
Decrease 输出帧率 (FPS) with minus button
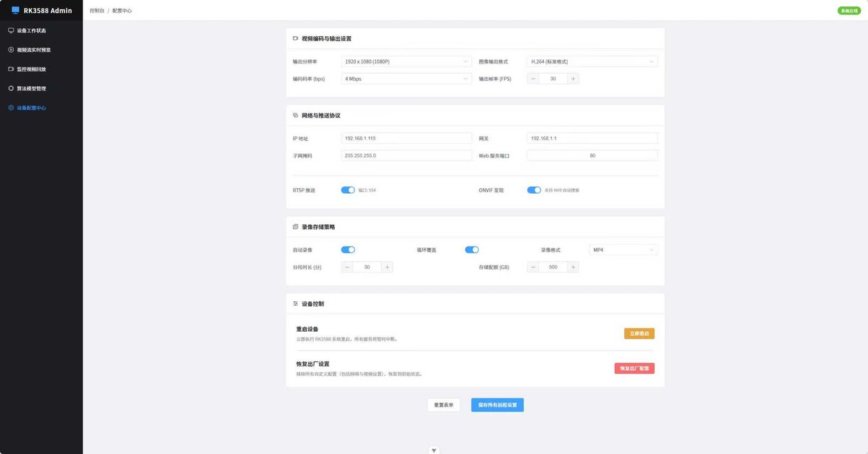tap(533, 79)
